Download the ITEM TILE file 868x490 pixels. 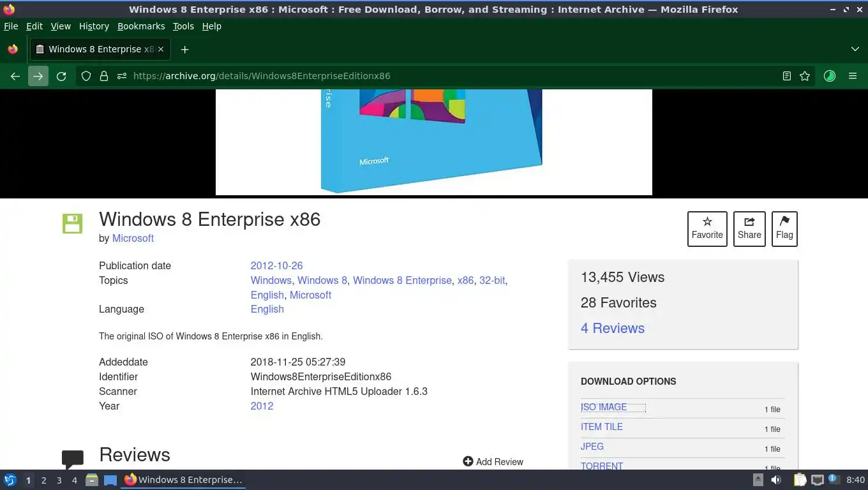[602, 427]
